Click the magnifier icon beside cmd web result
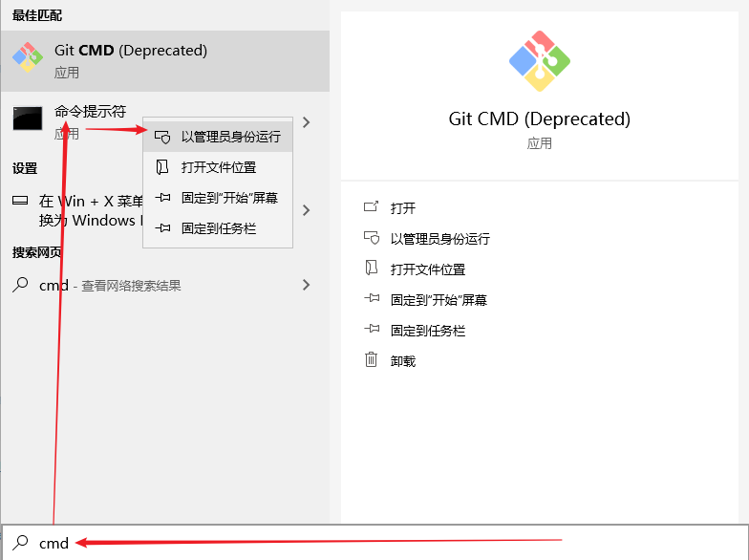This screenshot has height=560, width=749. 20,285
